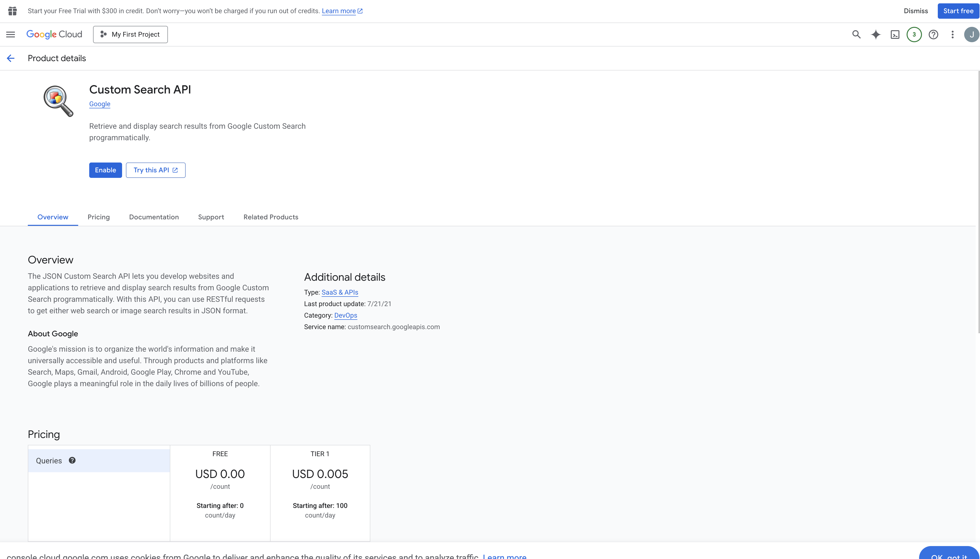This screenshot has width=980, height=559.
Task: Click the Start free button
Action: tap(958, 11)
